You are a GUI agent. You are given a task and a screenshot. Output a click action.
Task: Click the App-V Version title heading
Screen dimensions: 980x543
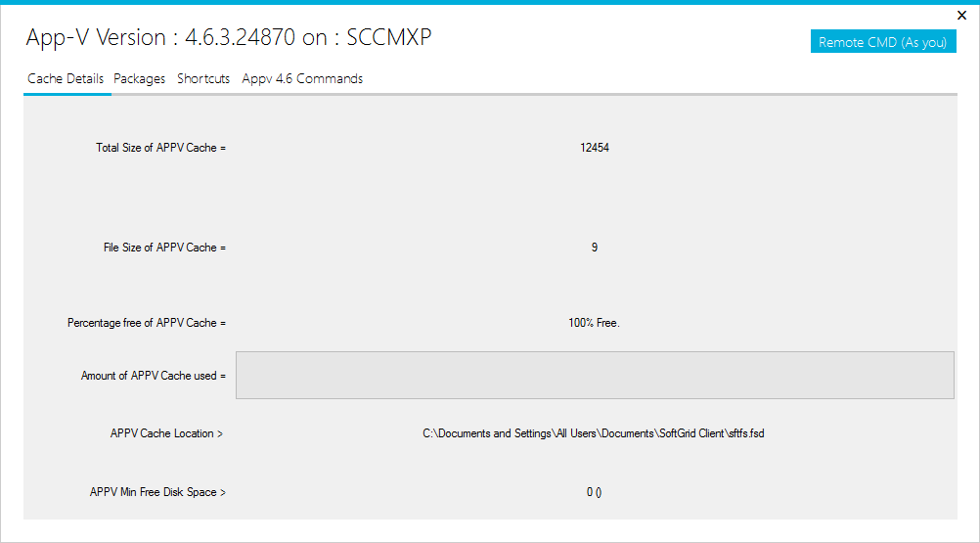(x=229, y=37)
